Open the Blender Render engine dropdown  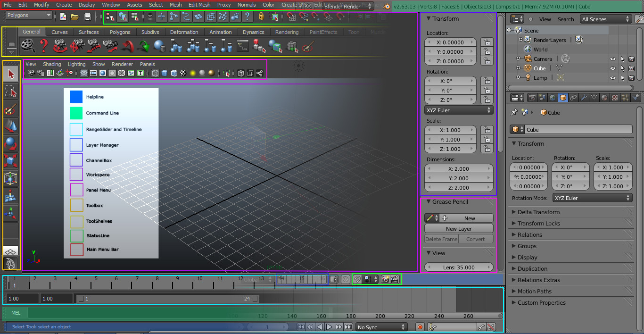[x=348, y=7]
